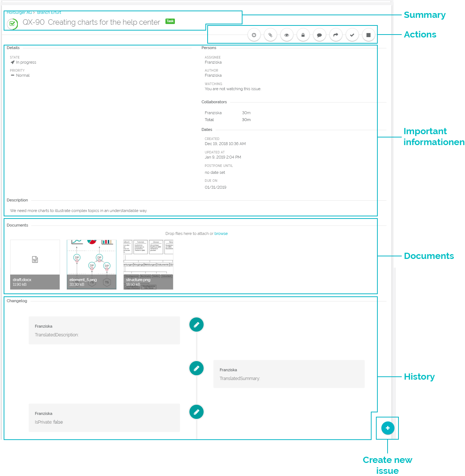Click the square stop action icon

[368, 35]
